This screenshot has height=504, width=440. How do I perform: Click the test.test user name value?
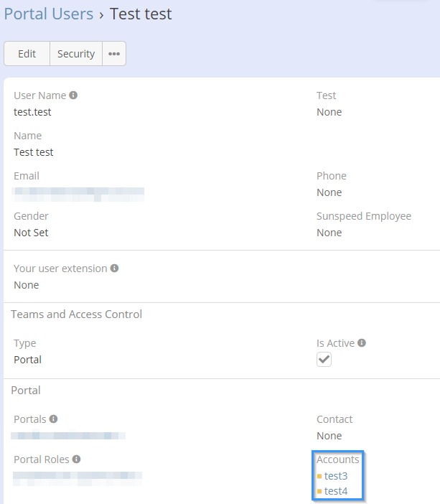pyautogui.click(x=32, y=112)
